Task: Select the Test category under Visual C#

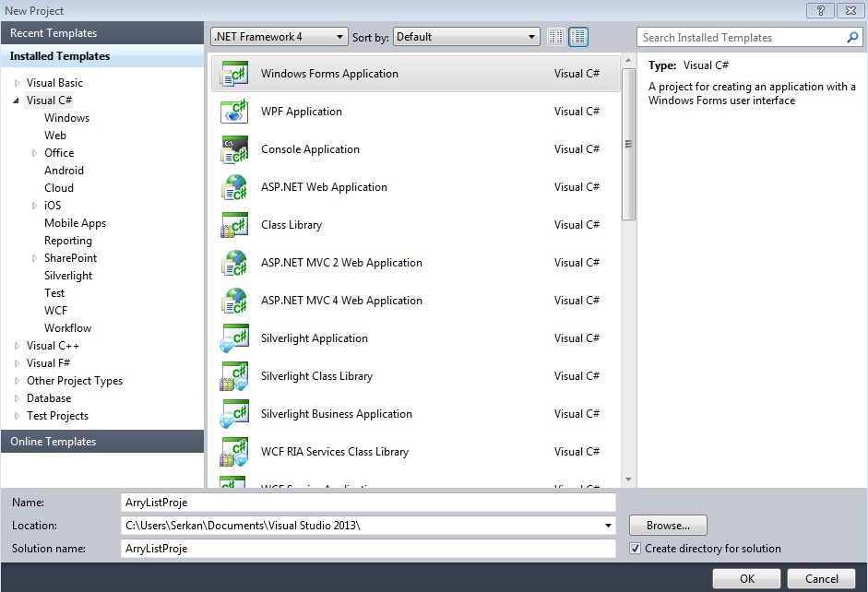Action: [54, 293]
